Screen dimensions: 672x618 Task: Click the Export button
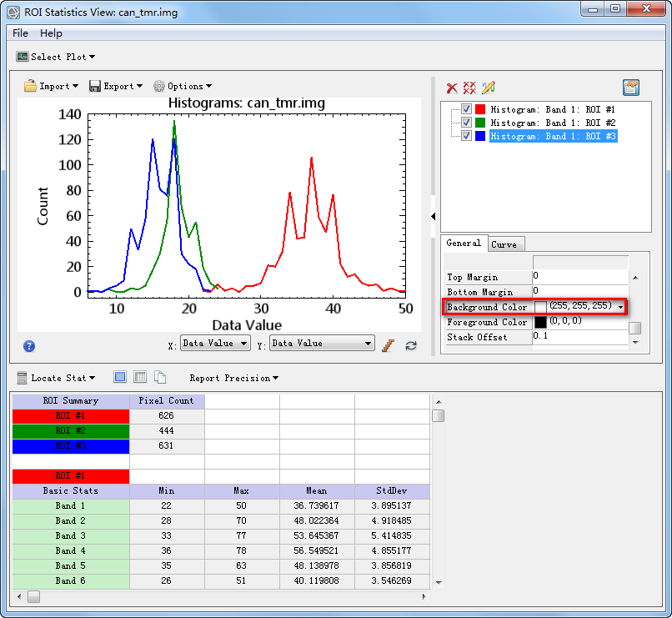point(116,86)
